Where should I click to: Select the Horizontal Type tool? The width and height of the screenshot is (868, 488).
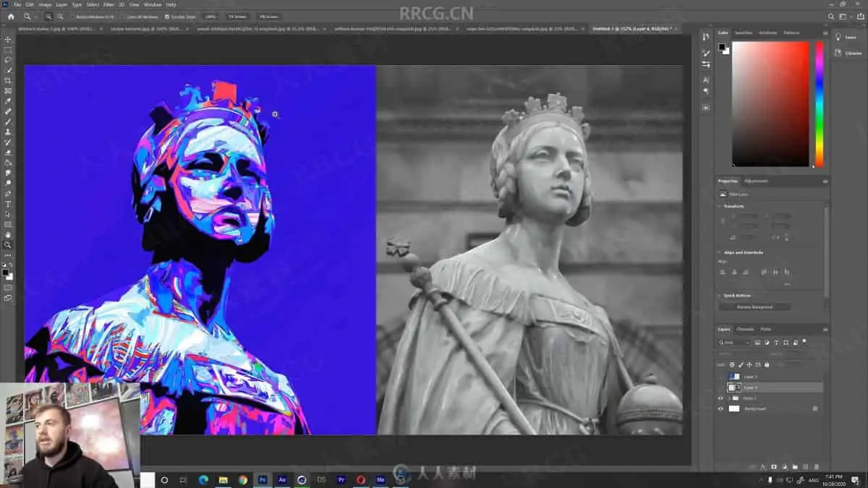[8, 204]
